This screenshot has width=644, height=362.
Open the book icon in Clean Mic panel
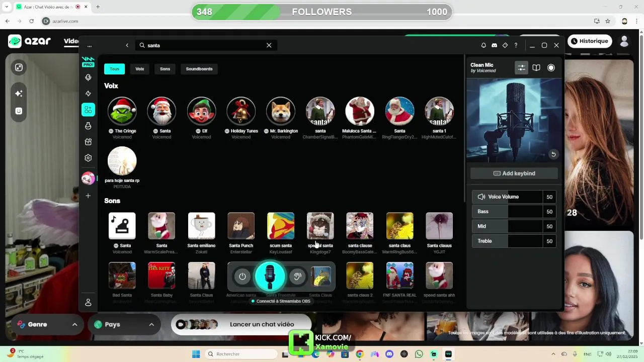point(536,67)
